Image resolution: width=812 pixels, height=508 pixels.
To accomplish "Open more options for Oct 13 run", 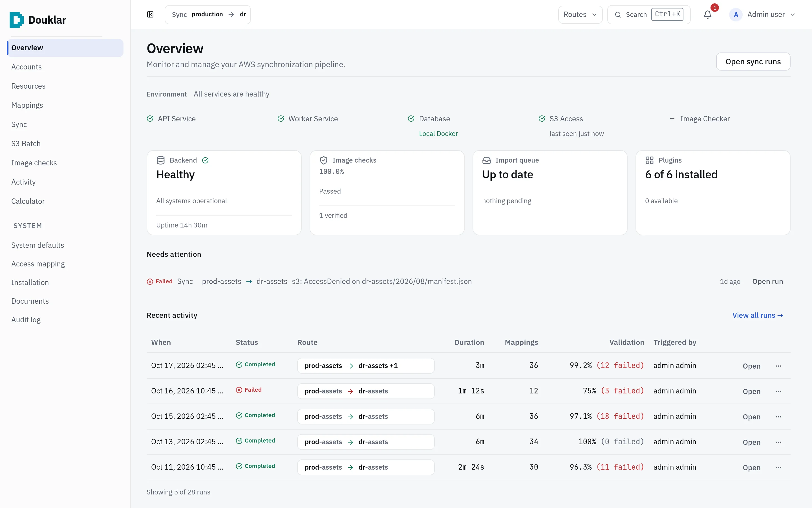I will pyautogui.click(x=778, y=442).
